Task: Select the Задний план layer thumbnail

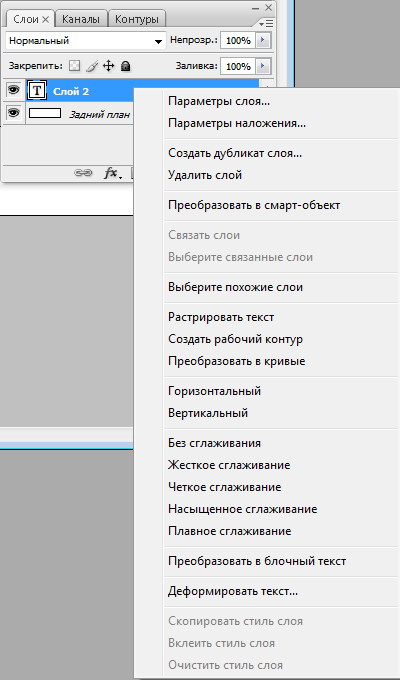Action: (x=45, y=113)
